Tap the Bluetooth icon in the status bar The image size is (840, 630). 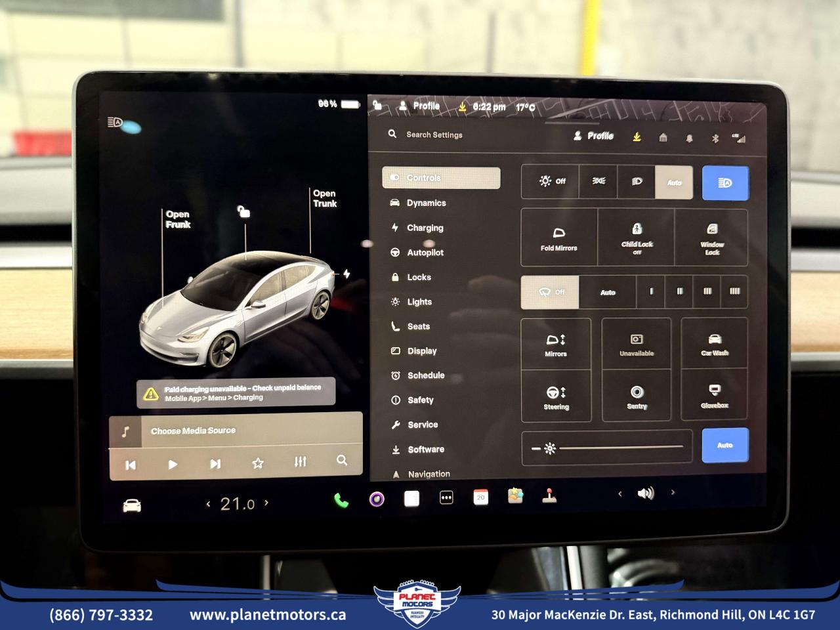[x=713, y=138]
